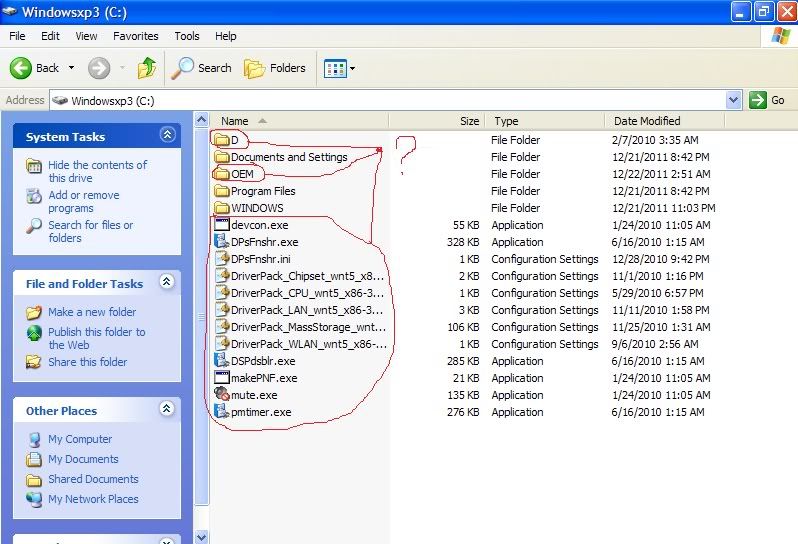Click the Up folder icon
Viewport: 798px width, 544px height.
(x=147, y=68)
